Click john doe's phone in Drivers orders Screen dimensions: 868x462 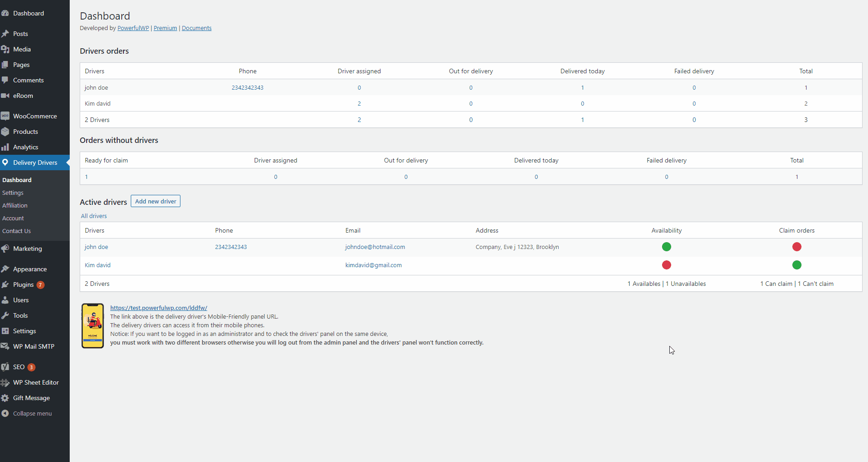[x=247, y=87]
